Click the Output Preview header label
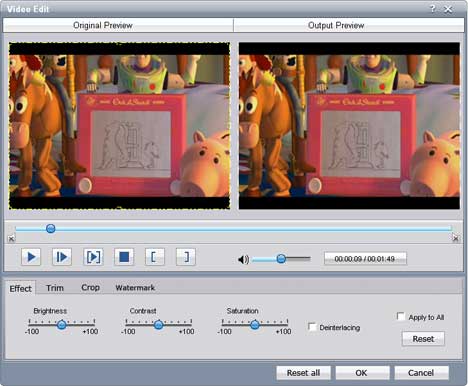 click(x=336, y=25)
